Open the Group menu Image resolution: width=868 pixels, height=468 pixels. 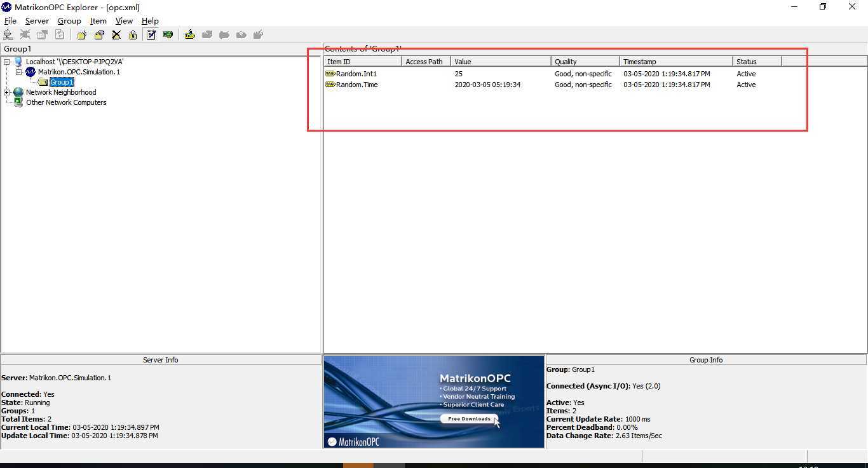(x=69, y=21)
